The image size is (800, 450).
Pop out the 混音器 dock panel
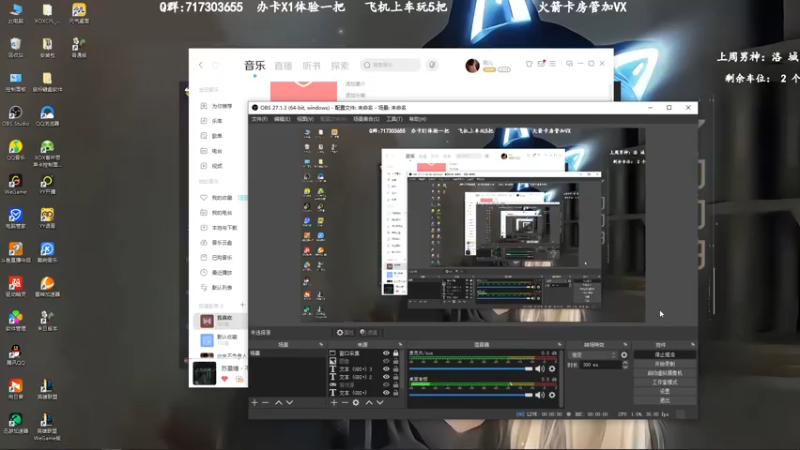pos(559,345)
